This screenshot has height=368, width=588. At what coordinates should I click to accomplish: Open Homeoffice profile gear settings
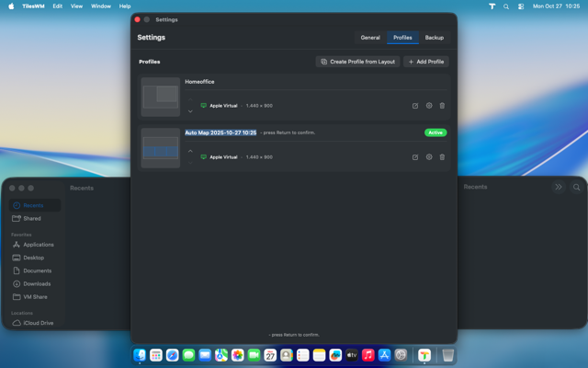(x=429, y=106)
